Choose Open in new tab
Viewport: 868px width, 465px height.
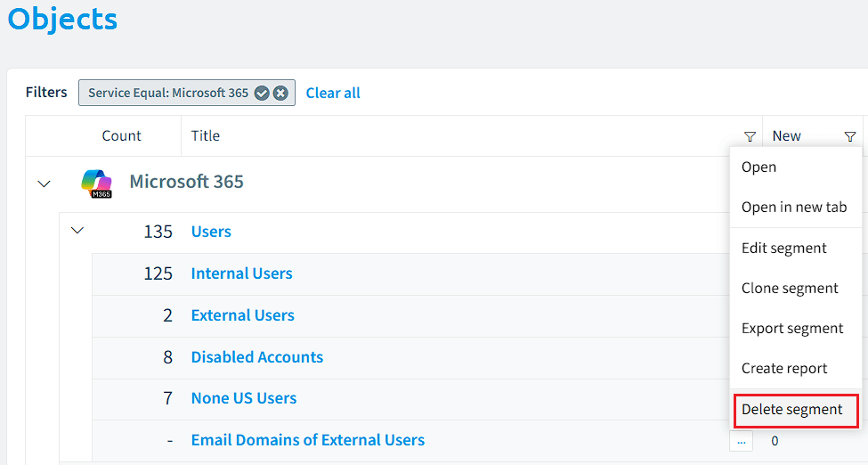point(796,208)
